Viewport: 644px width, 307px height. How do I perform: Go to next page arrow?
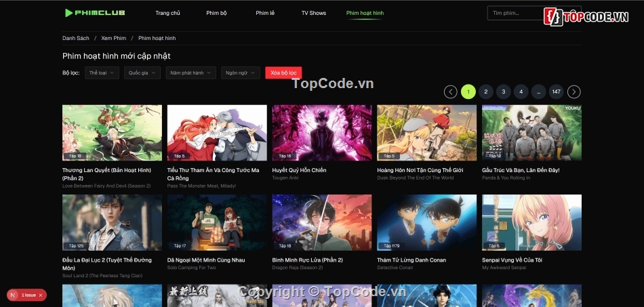click(573, 92)
